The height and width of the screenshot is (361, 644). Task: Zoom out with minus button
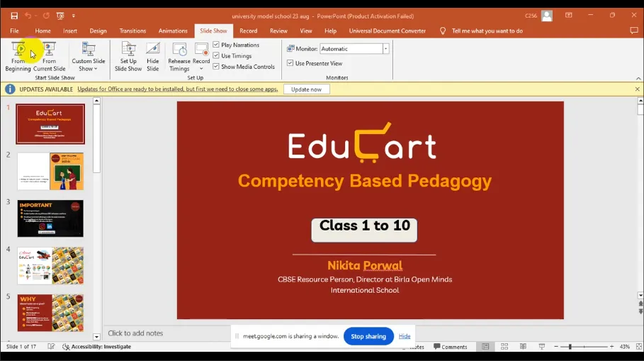tap(556, 347)
